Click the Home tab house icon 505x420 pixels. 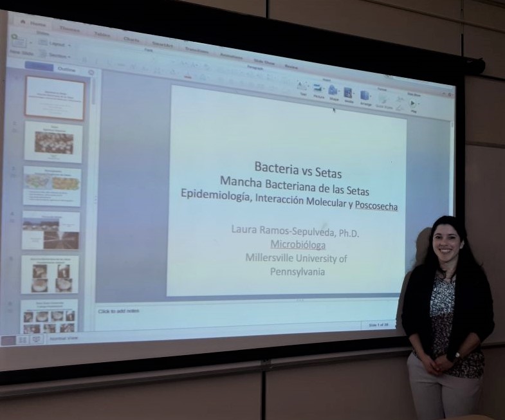coord(23,22)
